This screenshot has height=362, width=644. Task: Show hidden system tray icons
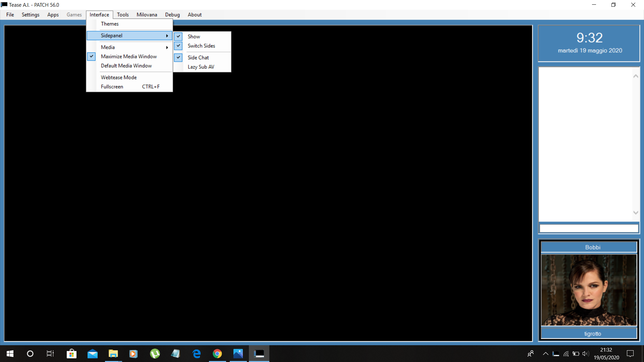click(x=546, y=354)
